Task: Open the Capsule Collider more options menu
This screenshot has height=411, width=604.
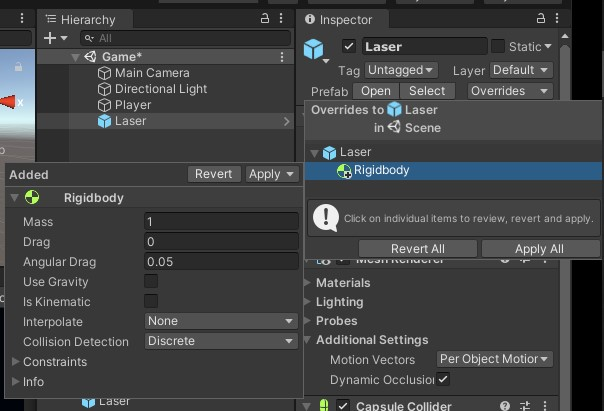Action: coord(545,406)
